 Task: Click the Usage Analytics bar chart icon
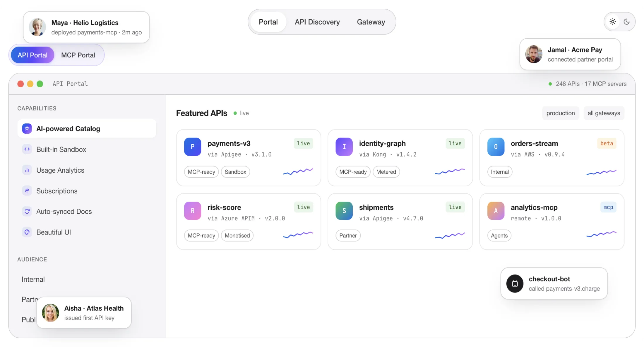coord(27,170)
